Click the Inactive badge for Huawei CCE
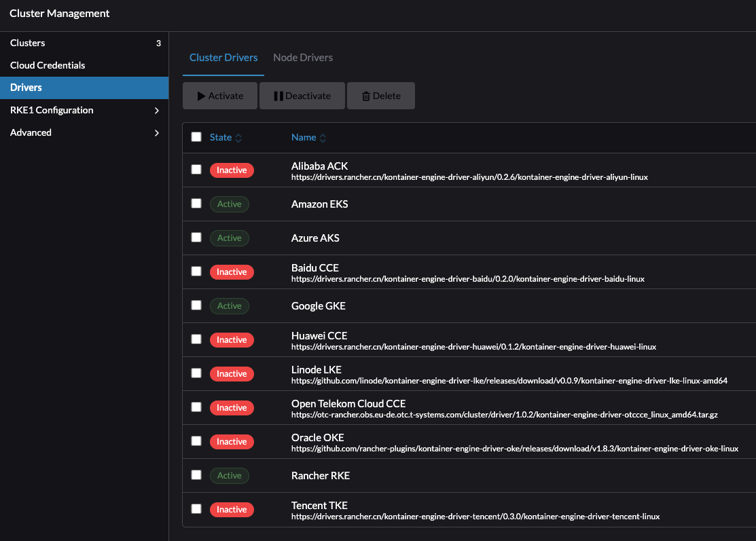 click(232, 340)
